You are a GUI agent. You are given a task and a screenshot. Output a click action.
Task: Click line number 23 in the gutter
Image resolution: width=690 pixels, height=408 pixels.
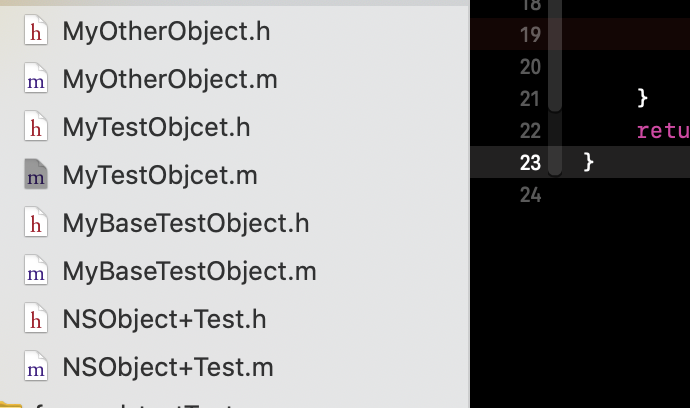point(530,162)
